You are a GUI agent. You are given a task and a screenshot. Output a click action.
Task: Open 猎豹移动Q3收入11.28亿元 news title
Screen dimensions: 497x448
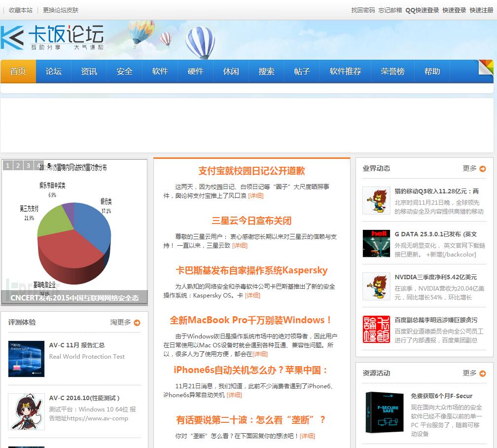pyautogui.click(x=436, y=191)
